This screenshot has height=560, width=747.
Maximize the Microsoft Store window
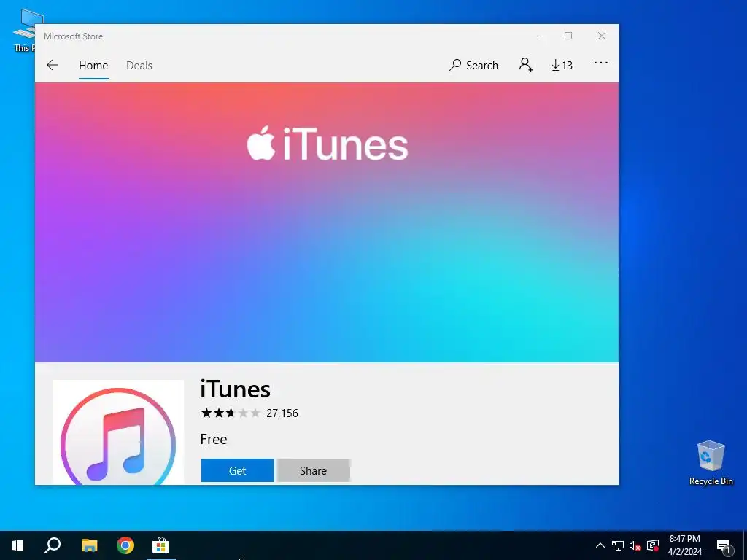(568, 36)
